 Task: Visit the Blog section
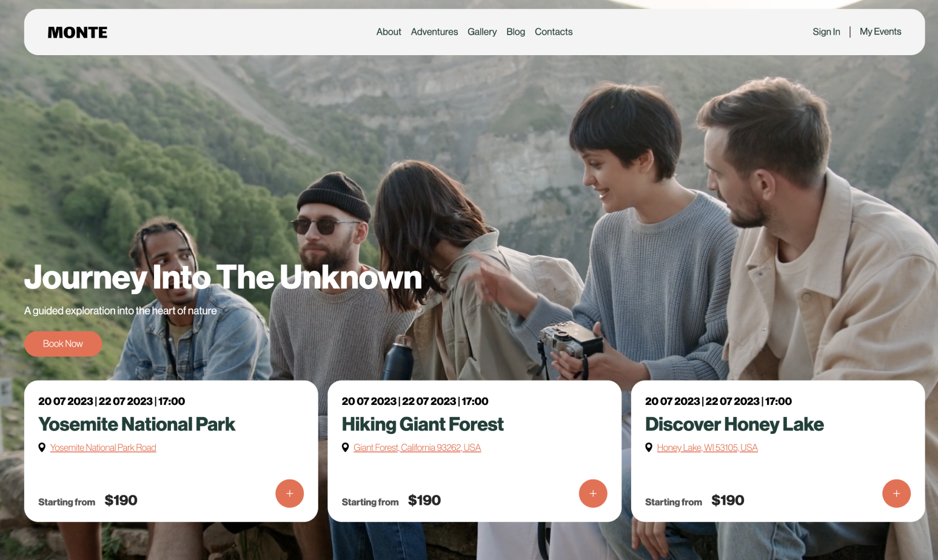point(515,32)
